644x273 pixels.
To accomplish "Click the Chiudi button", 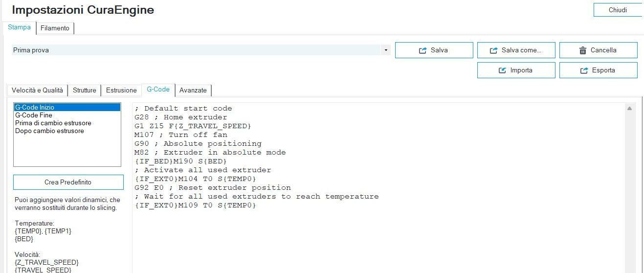I will (618, 10).
